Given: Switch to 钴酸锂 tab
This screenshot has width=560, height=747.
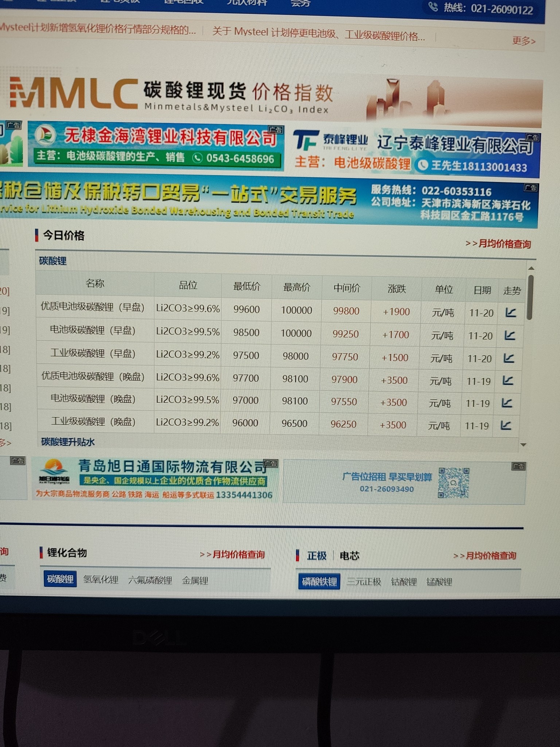Looking at the screenshot, I should (404, 582).
